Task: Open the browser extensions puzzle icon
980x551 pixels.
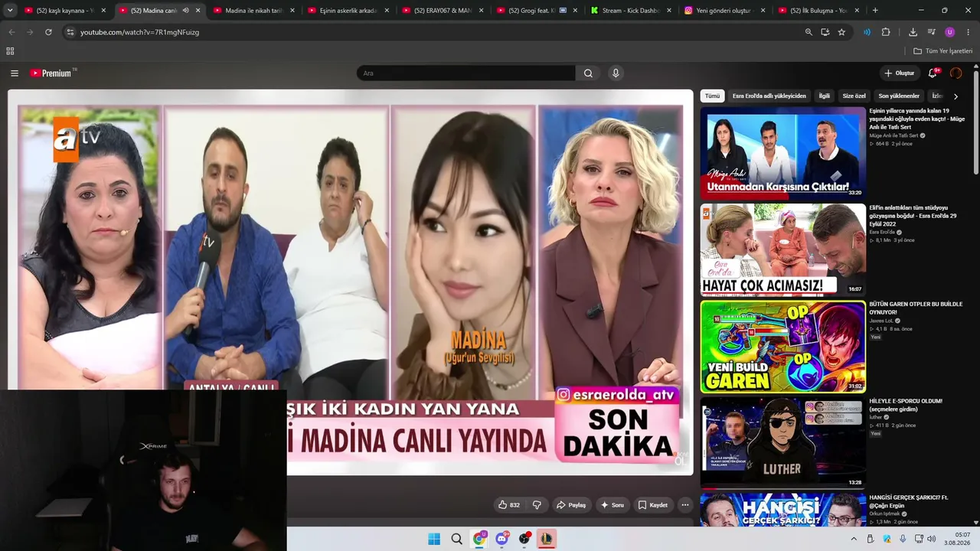Action: [886, 32]
